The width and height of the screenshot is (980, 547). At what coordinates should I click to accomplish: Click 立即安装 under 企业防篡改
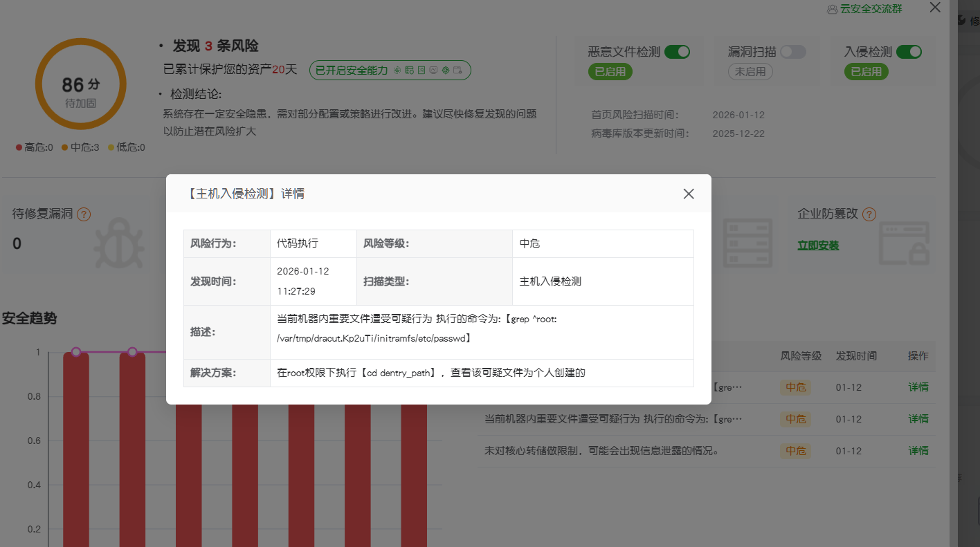818,245
